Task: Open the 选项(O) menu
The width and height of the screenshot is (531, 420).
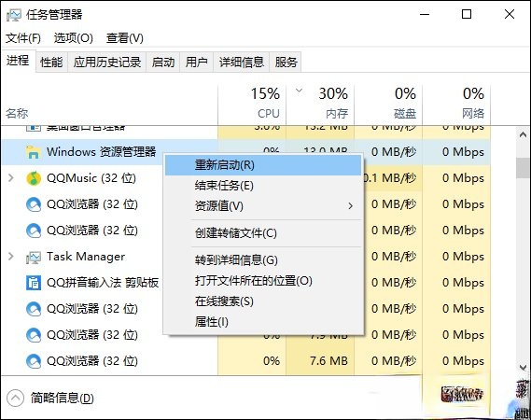Action: tap(73, 38)
